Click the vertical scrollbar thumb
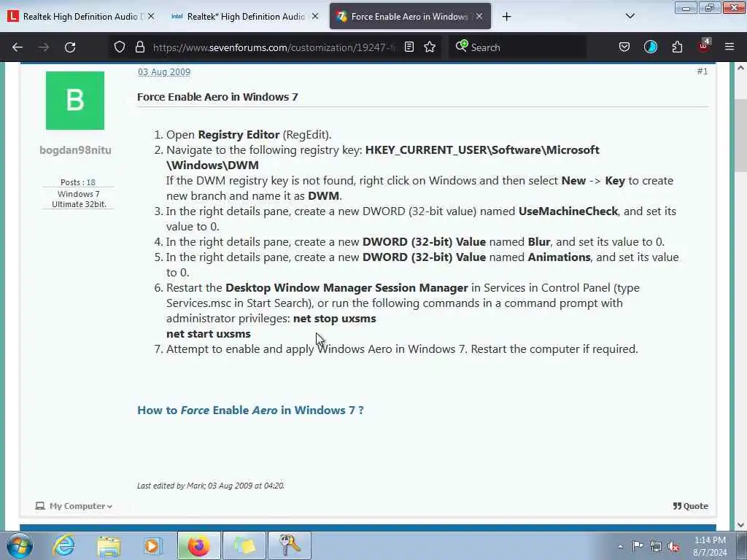This screenshot has height=560, width=747. [x=740, y=136]
